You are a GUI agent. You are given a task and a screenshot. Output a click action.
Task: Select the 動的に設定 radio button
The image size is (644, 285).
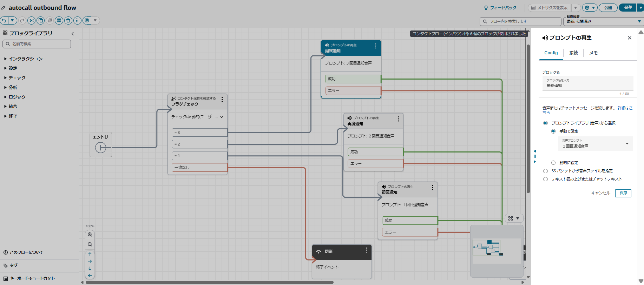(x=553, y=163)
